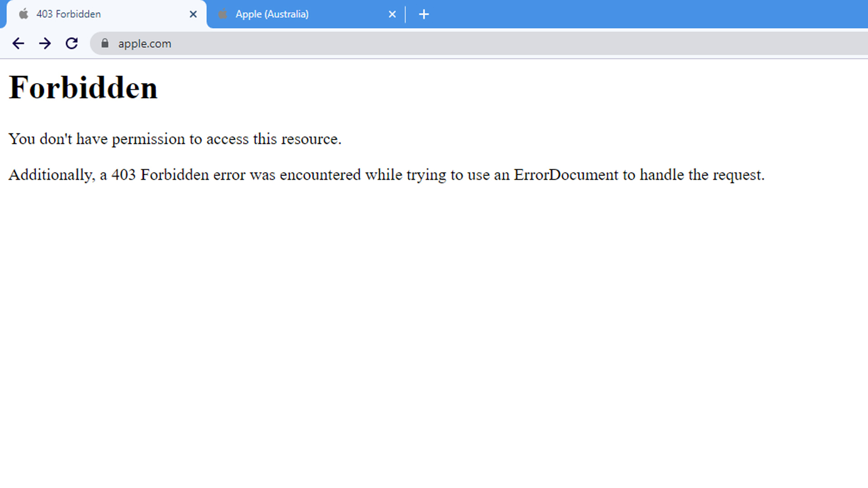This screenshot has width=868, height=488.
Task: Click the large Forbidden heading
Action: coord(83,88)
